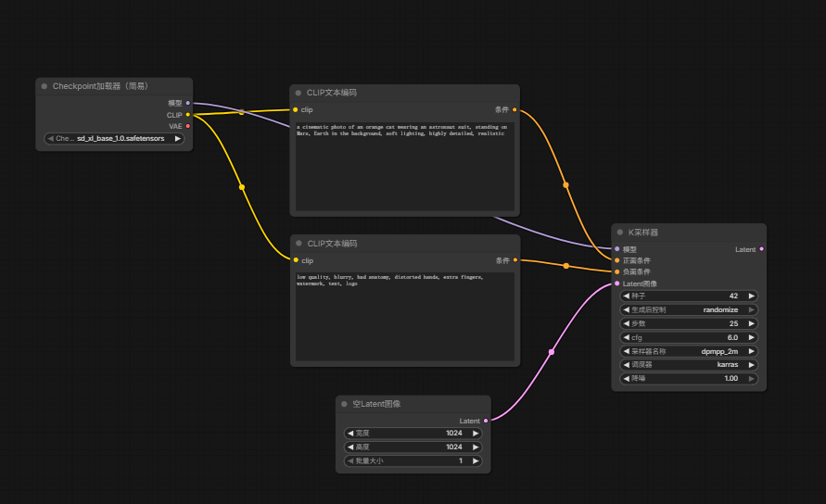
Task: Click the midpoint dot on the orange link into 正面条件
Action: (x=565, y=185)
